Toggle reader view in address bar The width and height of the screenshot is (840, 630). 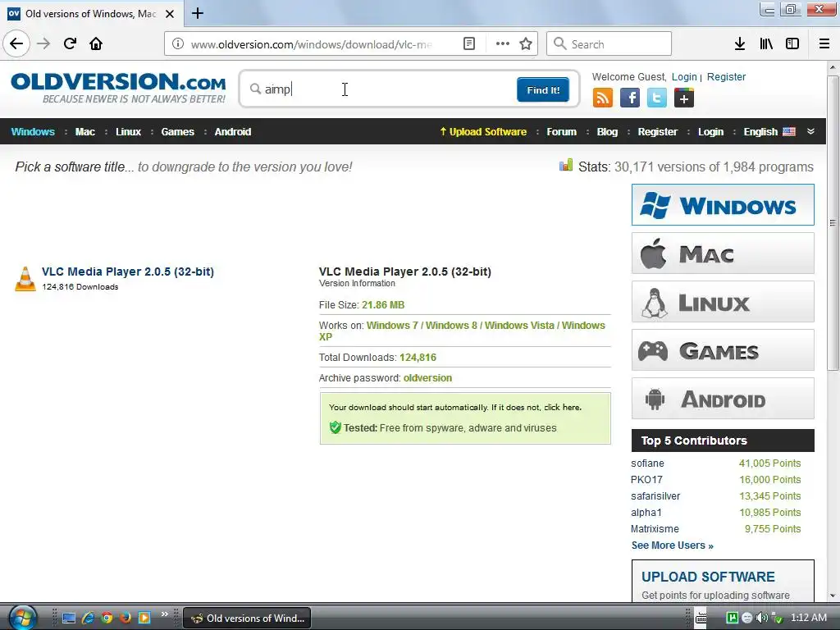[x=468, y=44]
